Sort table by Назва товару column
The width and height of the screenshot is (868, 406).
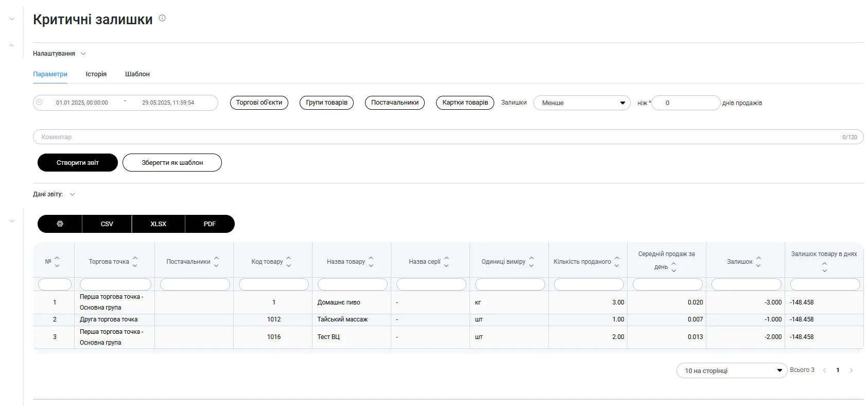pyautogui.click(x=371, y=262)
